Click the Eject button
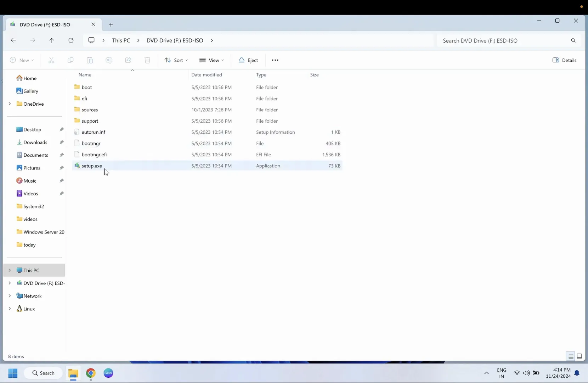This screenshot has height=383, width=588. [248, 60]
